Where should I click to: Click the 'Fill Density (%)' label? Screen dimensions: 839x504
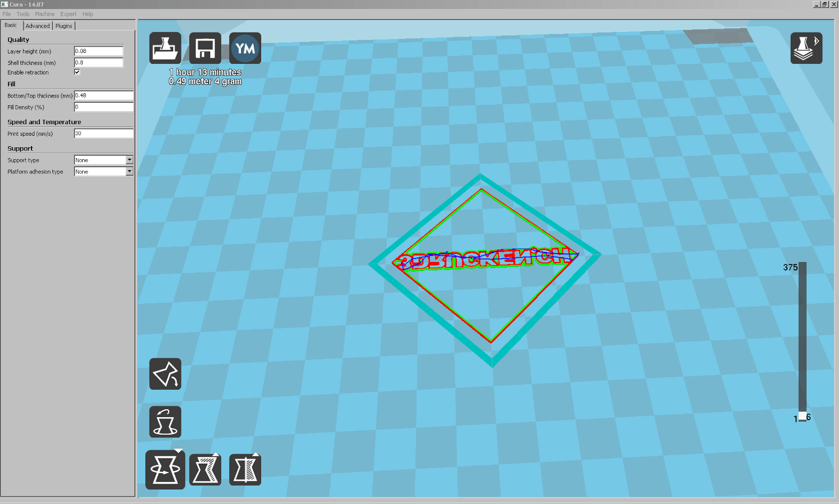[26, 107]
